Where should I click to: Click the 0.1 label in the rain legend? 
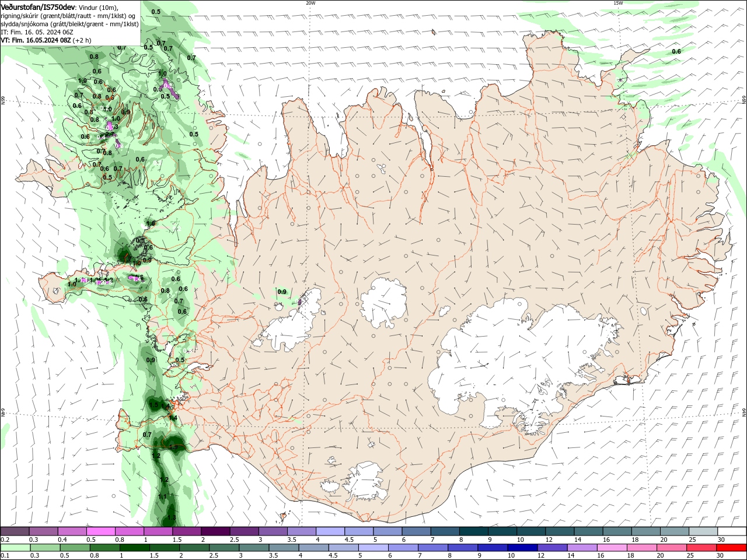tap(4, 556)
